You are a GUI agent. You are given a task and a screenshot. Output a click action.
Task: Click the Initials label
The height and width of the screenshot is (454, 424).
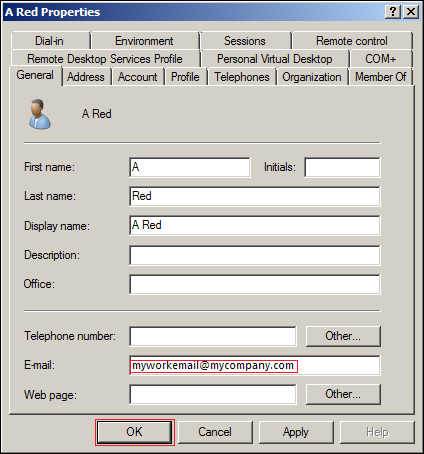[280, 167]
